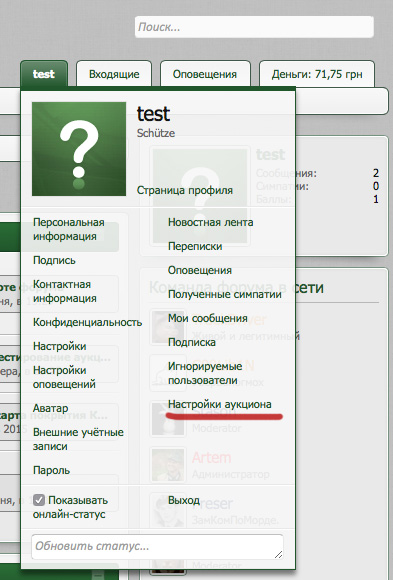
Task: Open the underlined "Настройки аукциона" link
Action: (220, 404)
